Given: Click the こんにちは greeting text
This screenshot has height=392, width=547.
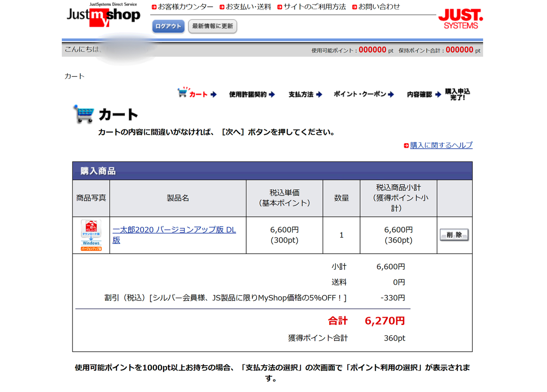Looking at the screenshot, I should 82,49.
